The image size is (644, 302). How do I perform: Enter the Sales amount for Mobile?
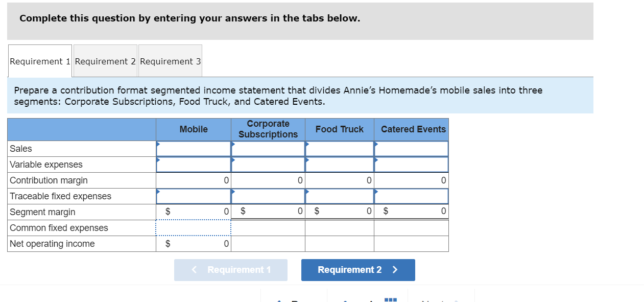click(193, 148)
